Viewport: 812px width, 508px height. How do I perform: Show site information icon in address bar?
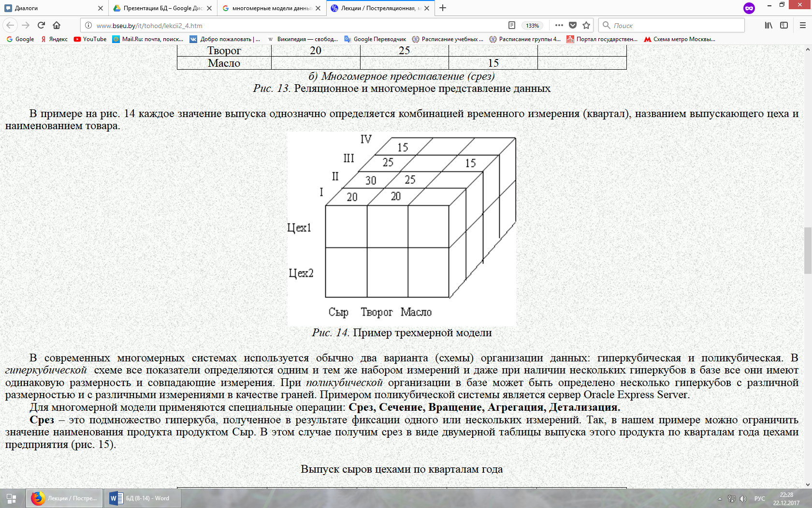click(x=88, y=25)
